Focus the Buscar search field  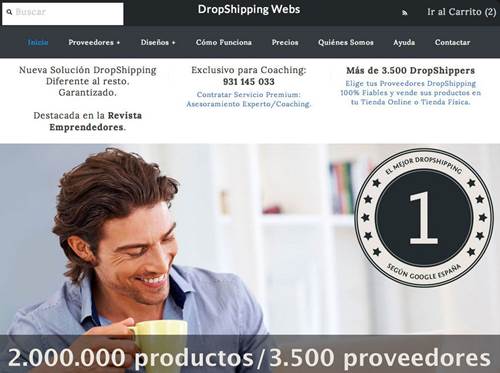pos(63,14)
